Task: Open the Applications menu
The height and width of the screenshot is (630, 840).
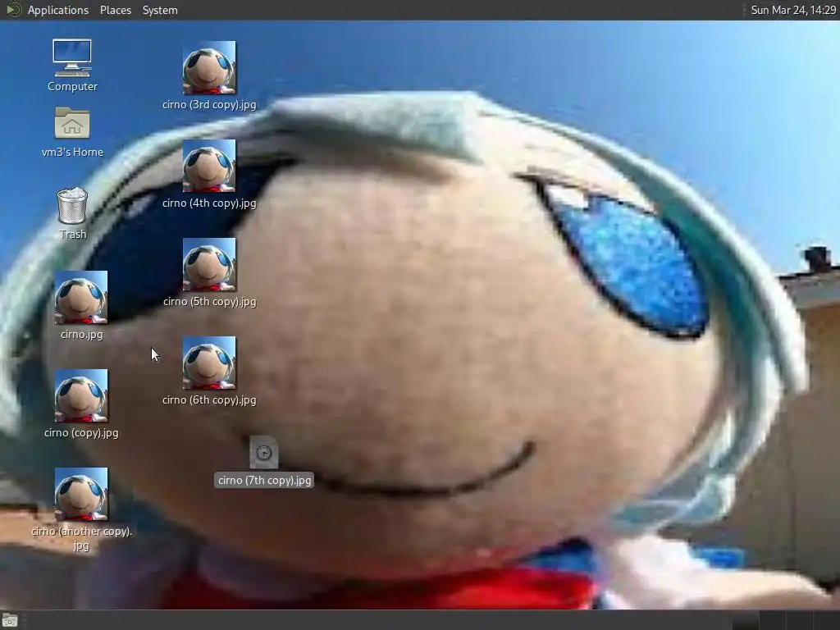Action: [x=58, y=10]
